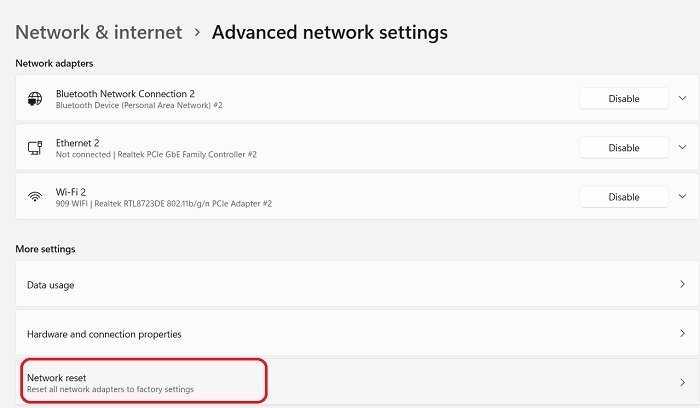
Task: Click the arrow beside Hardware and connection properties
Action: click(x=683, y=334)
